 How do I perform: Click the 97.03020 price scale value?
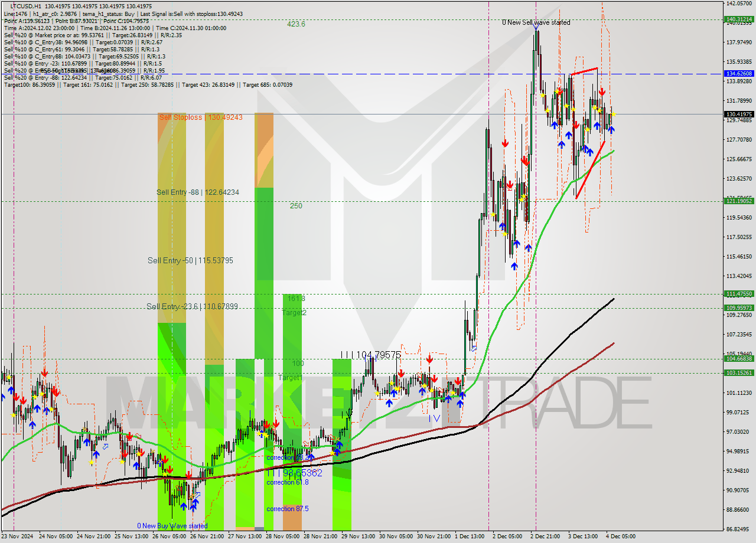[x=739, y=432]
